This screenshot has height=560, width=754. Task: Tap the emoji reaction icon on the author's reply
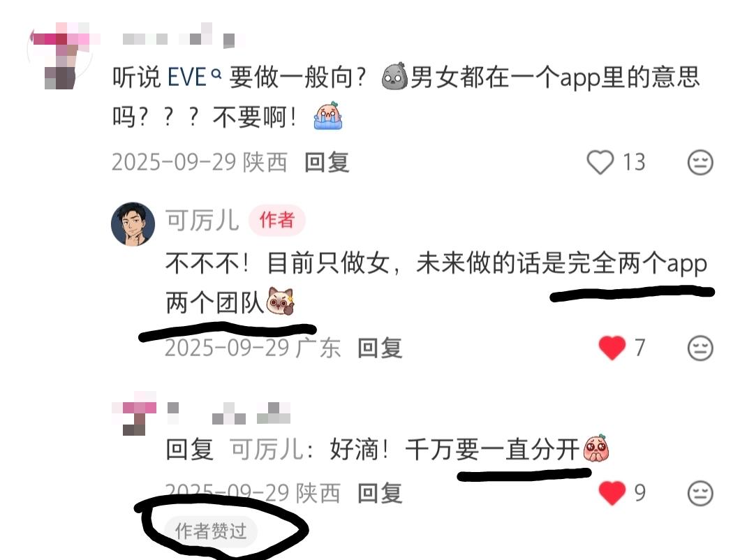700,348
